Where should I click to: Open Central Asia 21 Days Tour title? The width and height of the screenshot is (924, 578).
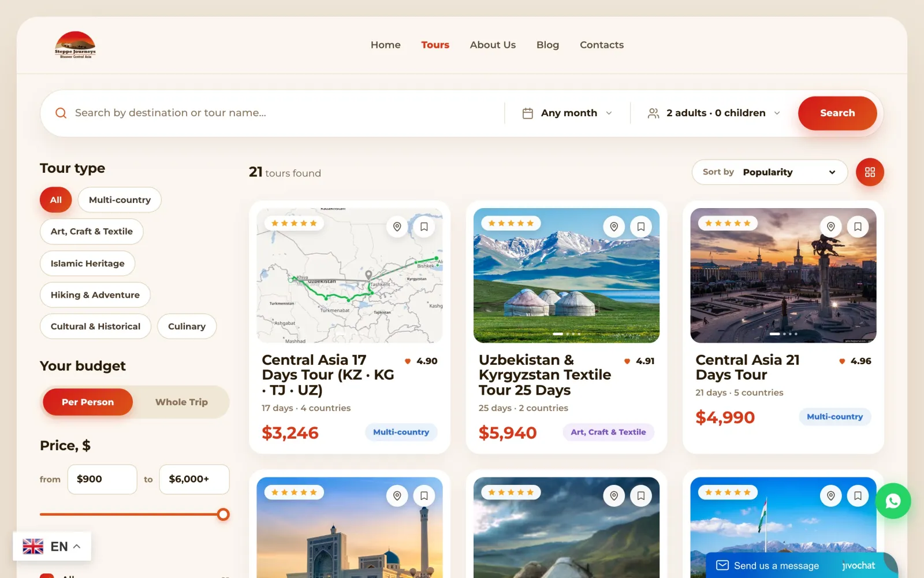click(x=748, y=368)
